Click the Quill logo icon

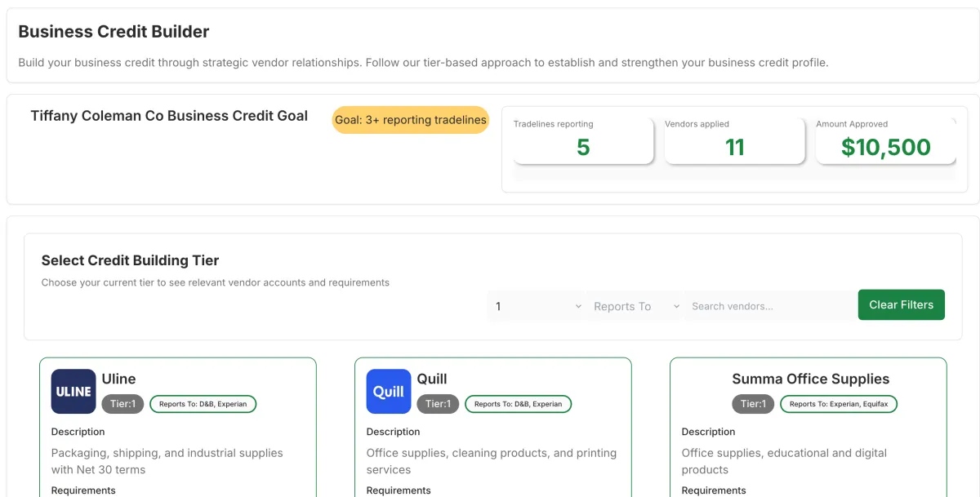click(x=389, y=392)
